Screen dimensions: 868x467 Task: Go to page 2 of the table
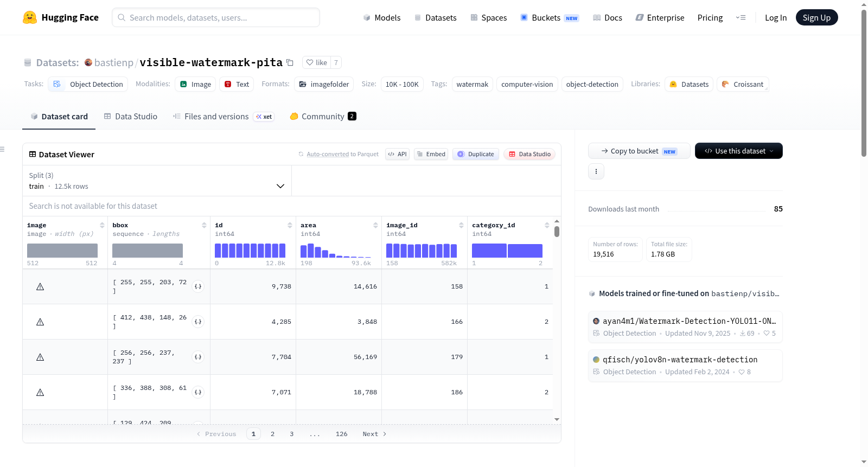pyautogui.click(x=272, y=434)
